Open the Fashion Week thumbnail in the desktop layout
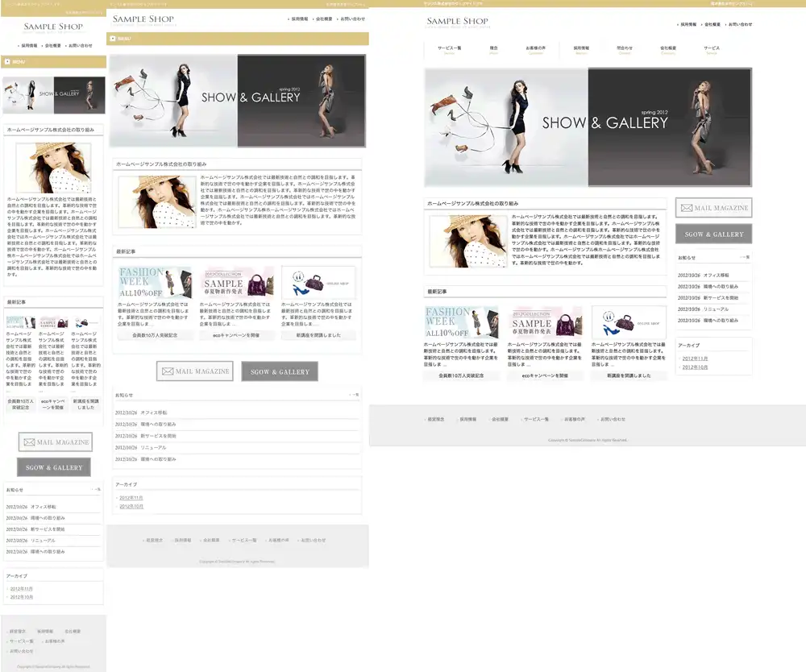806x672 pixels. 461,322
